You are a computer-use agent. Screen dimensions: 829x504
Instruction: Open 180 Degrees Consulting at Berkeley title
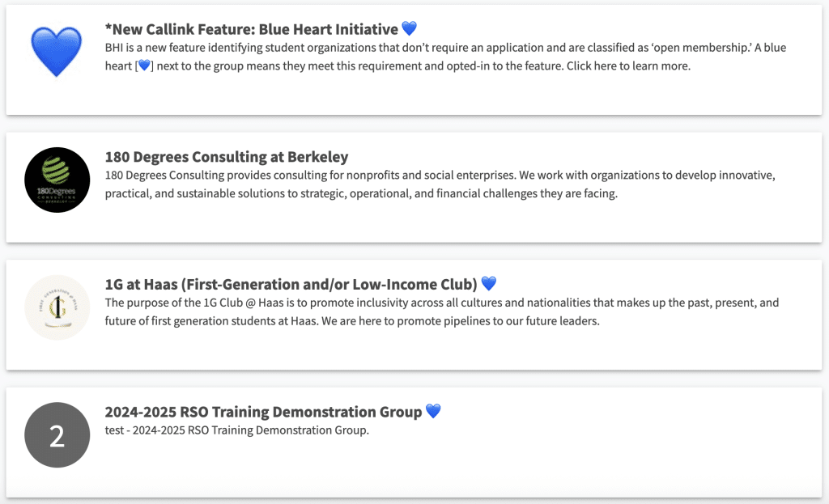click(x=227, y=157)
